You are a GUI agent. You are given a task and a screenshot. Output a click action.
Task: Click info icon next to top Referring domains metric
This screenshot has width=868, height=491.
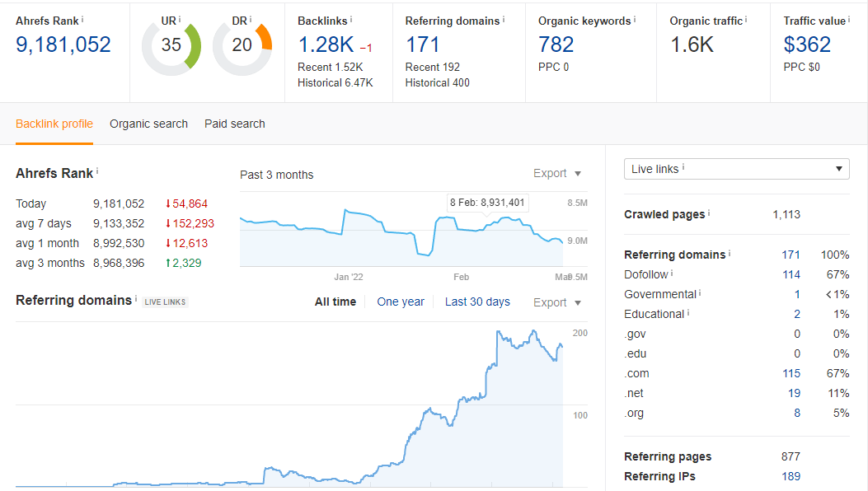point(503,20)
